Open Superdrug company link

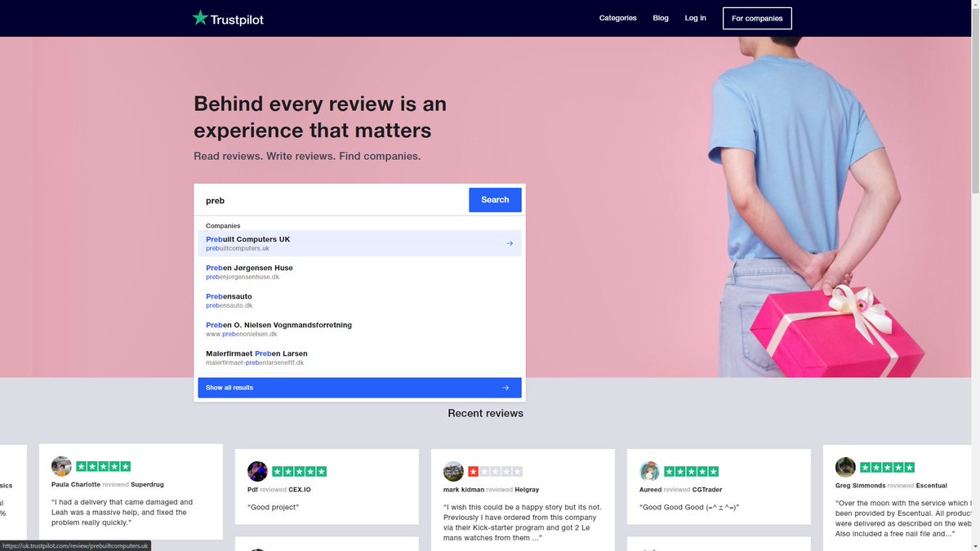pyautogui.click(x=147, y=485)
